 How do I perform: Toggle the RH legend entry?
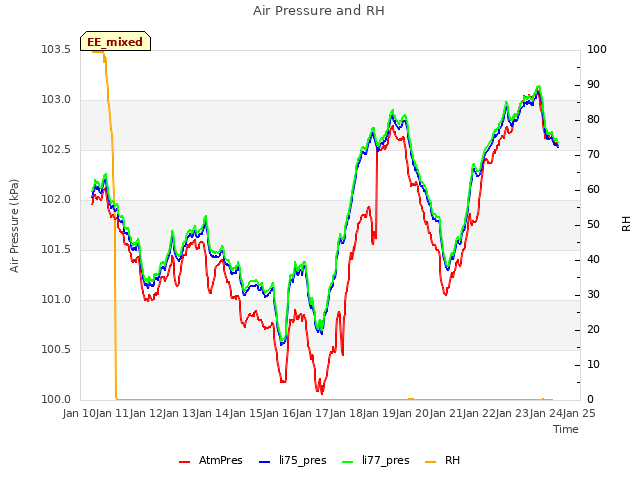coord(442,460)
